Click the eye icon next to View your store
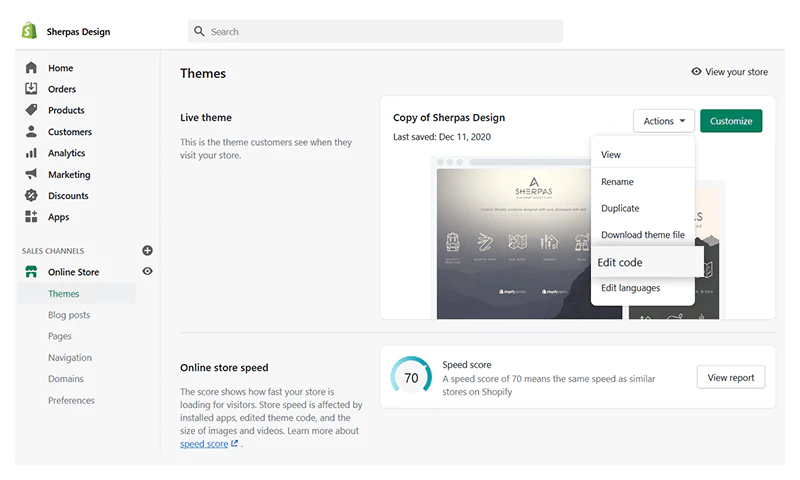800x480 pixels. click(x=696, y=71)
